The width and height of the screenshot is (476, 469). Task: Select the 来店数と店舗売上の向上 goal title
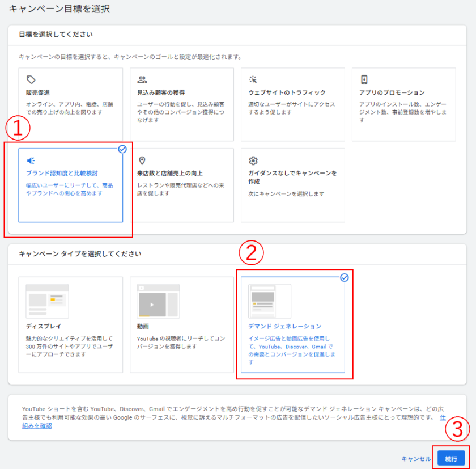(x=169, y=173)
